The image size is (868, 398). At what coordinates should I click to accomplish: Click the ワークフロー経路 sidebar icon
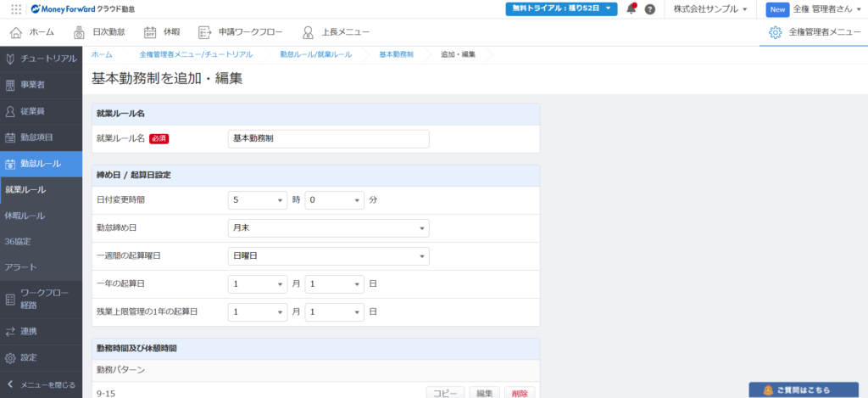(9, 300)
